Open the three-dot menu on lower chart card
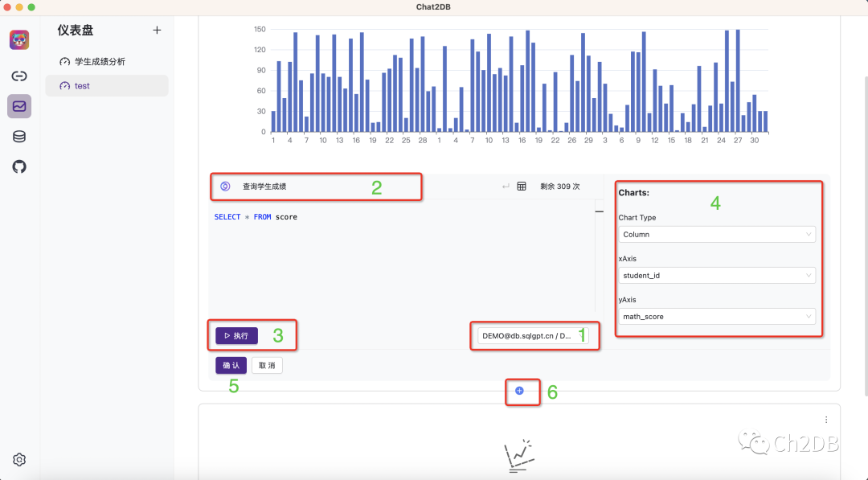Screen dimensions: 868x480 point(826,420)
